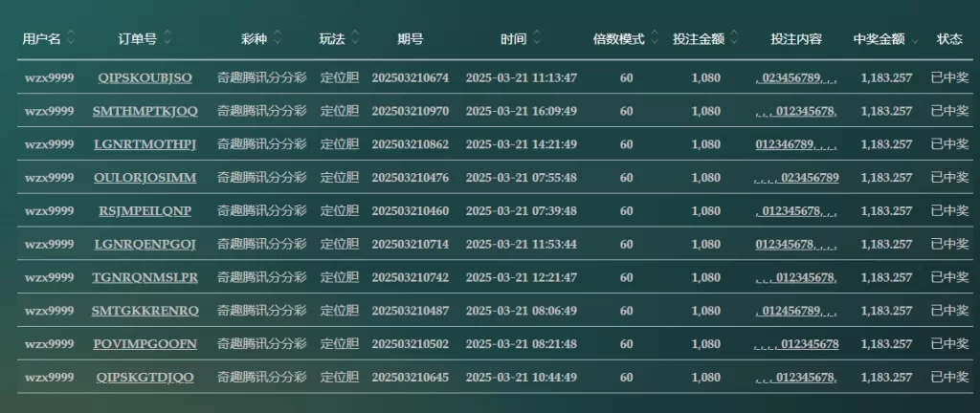Open order link POVIMPGOOFN
980x413 pixels.
pos(145,344)
